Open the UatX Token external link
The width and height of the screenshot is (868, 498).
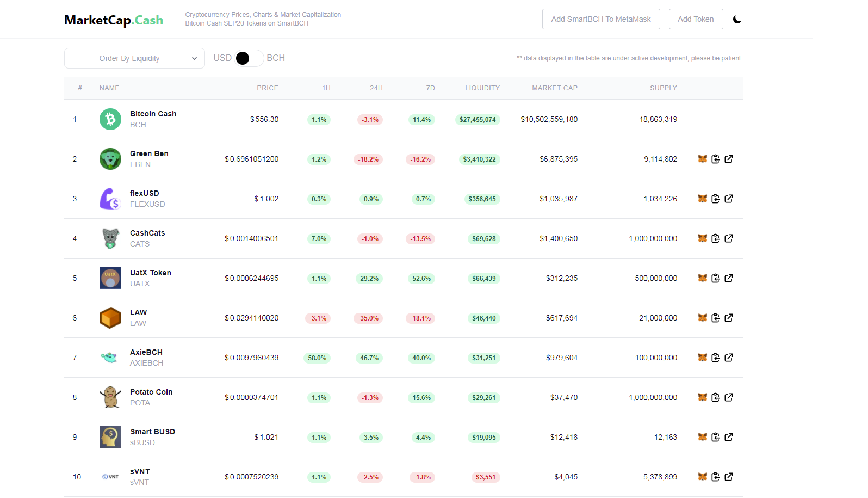pyautogui.click(x=729, y=278)
